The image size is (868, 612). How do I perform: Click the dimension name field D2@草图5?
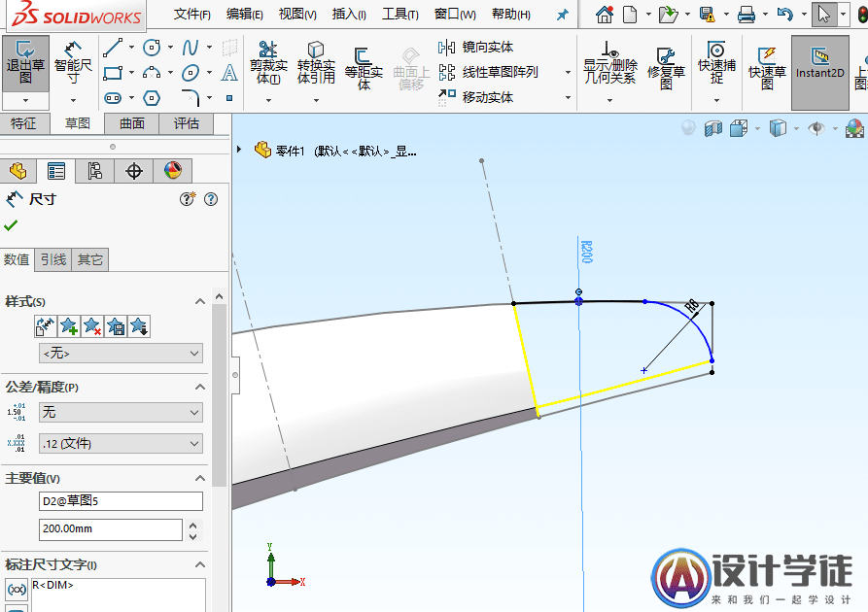pos(121,501)
